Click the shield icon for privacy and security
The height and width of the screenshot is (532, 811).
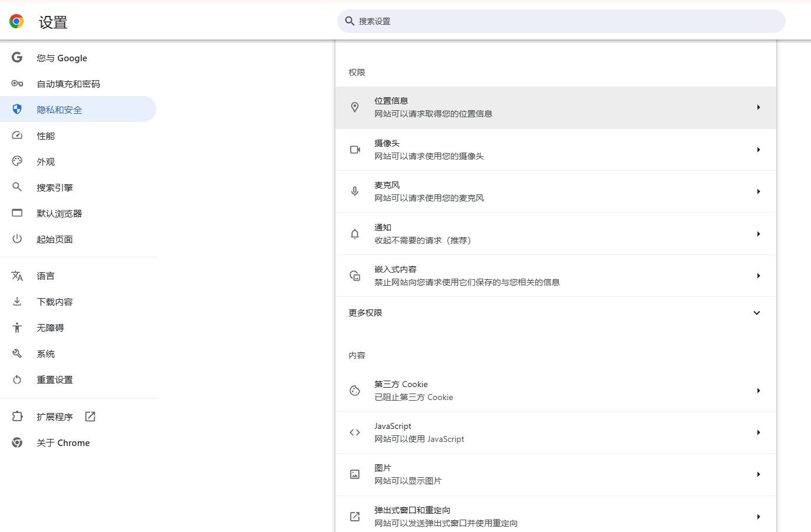[x=17, y=109]
